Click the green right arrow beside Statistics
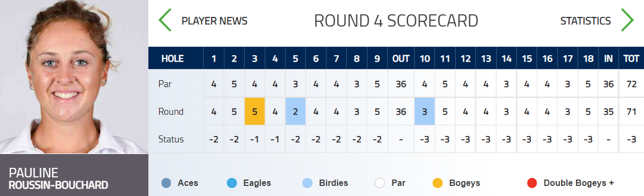 point(628,20)
